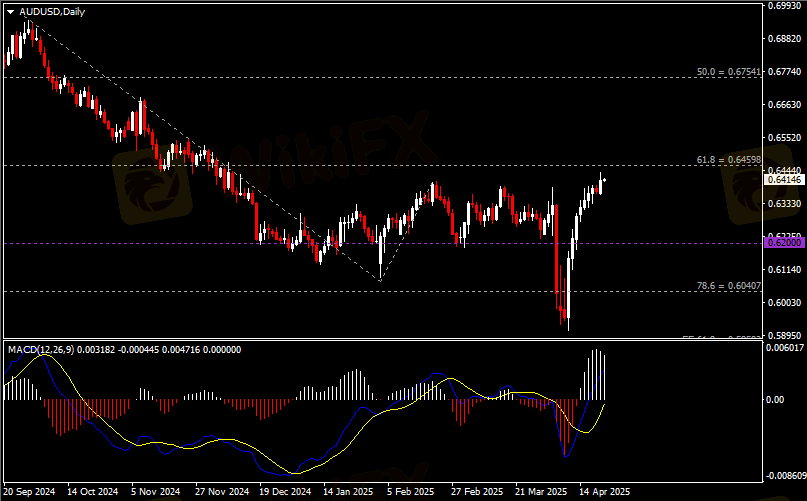
Task: Select the purple 0.62000 price level tag
Action: (784, 243)
